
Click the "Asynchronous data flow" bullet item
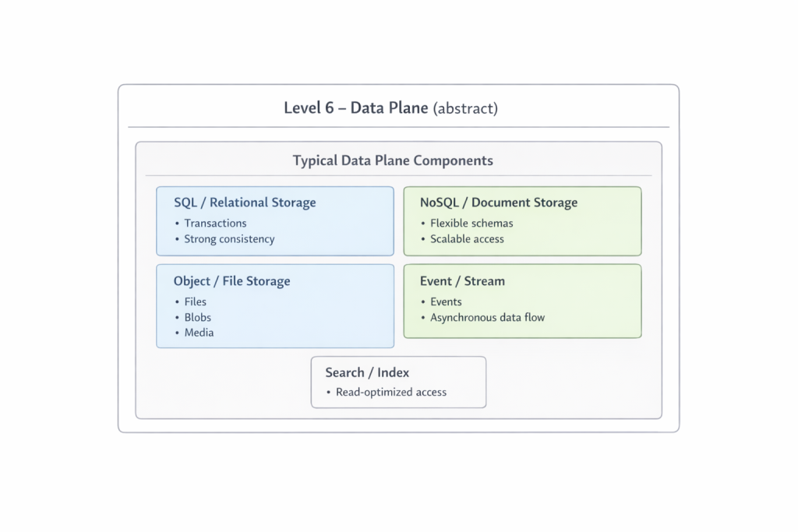[487, 317]
